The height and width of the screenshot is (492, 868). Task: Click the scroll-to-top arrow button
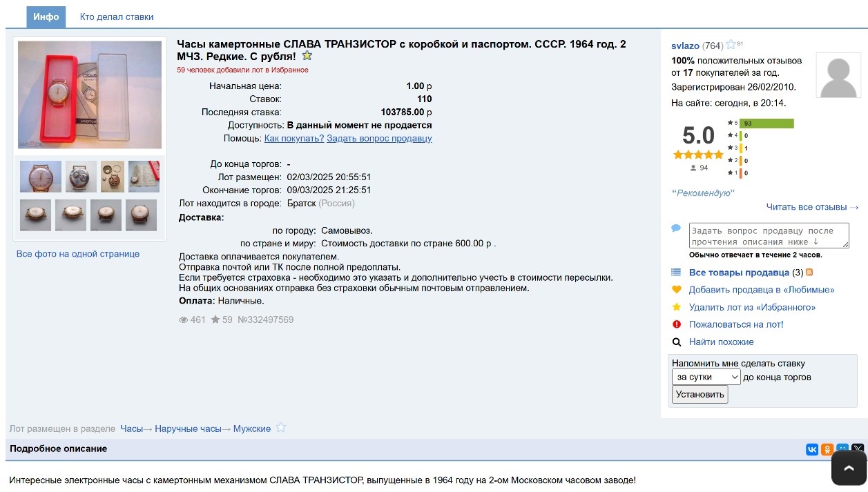coord(847,469)
